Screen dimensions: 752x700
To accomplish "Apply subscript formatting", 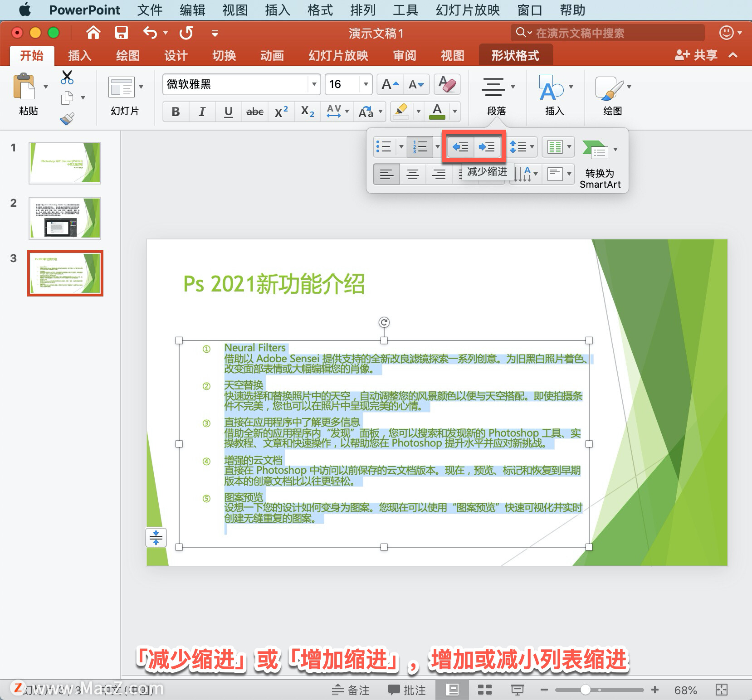I will (x=308, y=112).
